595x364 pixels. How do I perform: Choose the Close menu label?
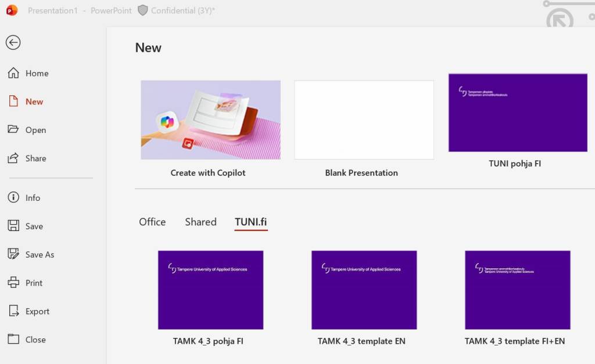(x=35, y=340)
